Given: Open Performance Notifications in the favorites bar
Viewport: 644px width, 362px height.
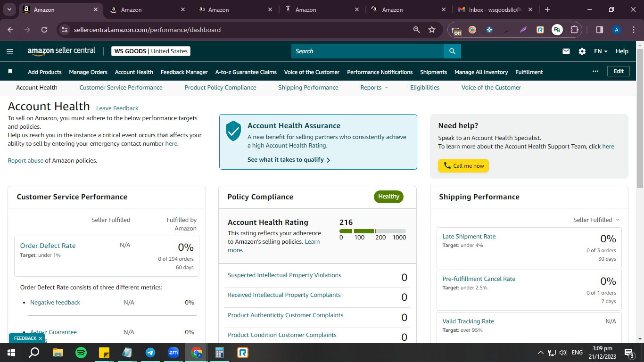Looking at the screenshot, I should (380, 72).
